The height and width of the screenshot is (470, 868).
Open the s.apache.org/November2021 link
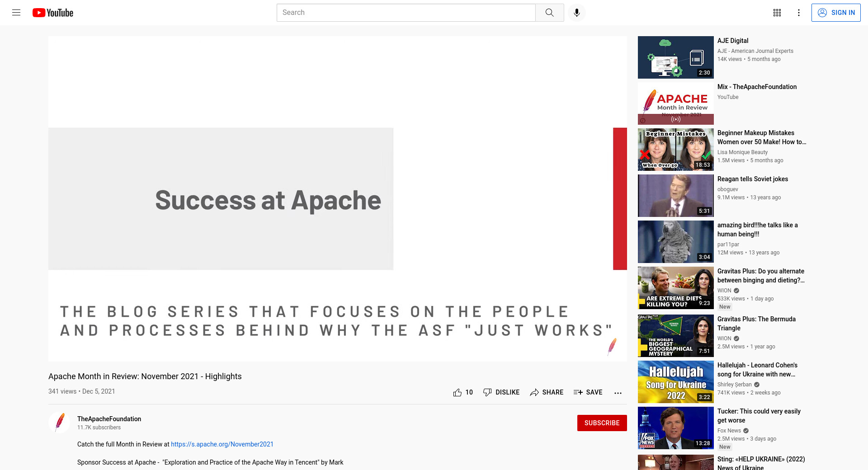[222, 444]
